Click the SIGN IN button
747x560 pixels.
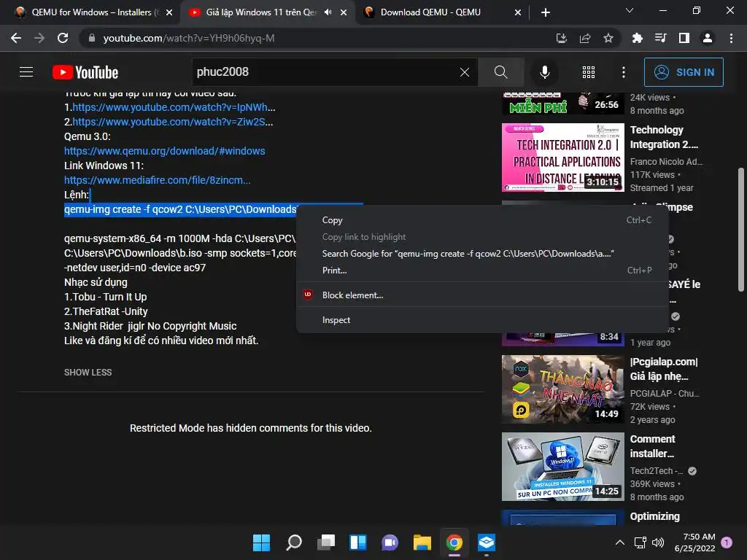point(683,72)
